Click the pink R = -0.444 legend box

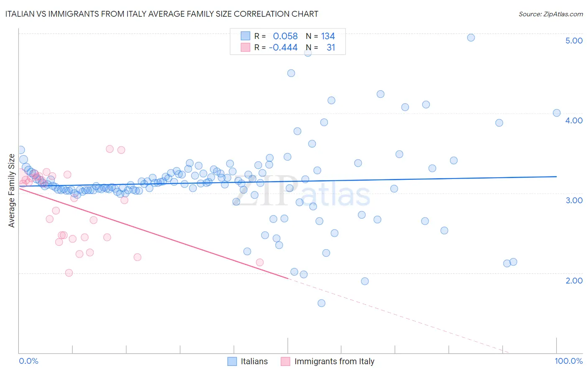245,47
